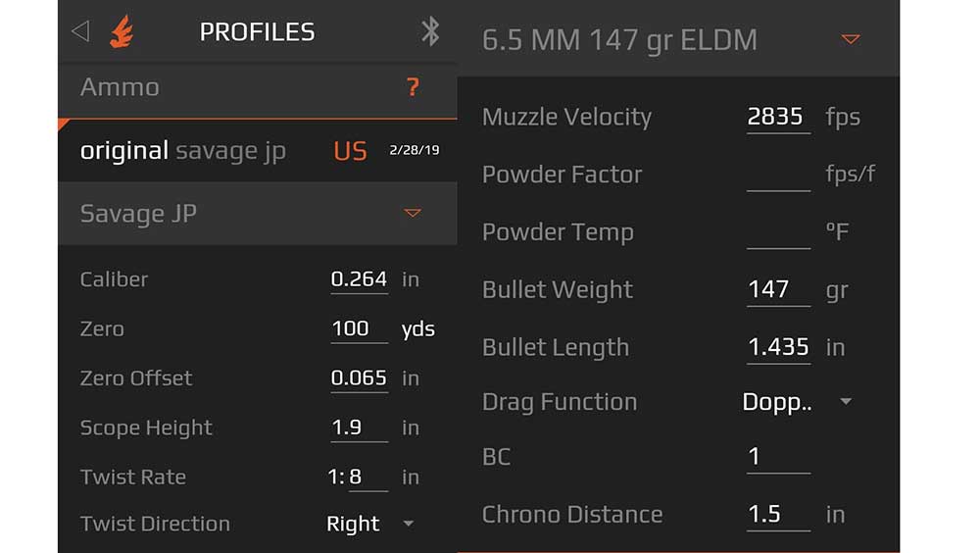The image size is (980, 553).
Task: Tap the Bluetooth icon
Action: [430, 31]
